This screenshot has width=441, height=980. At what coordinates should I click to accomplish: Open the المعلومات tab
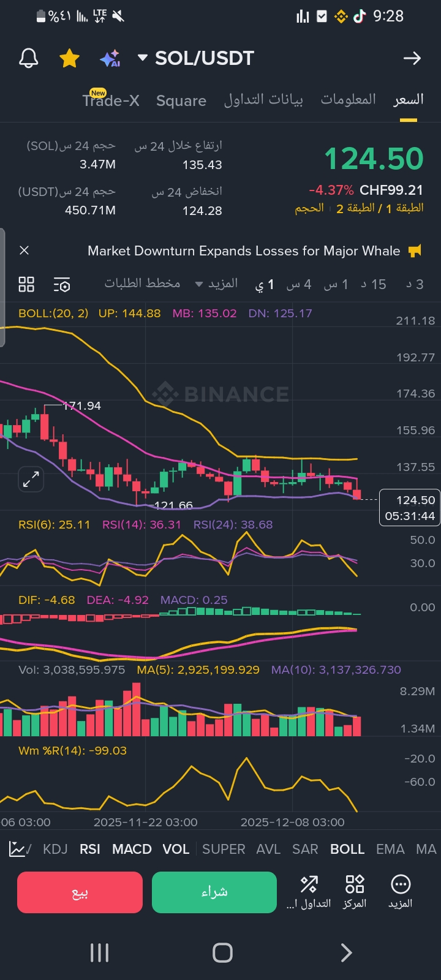pyautogui.click(x=349, y=99)
